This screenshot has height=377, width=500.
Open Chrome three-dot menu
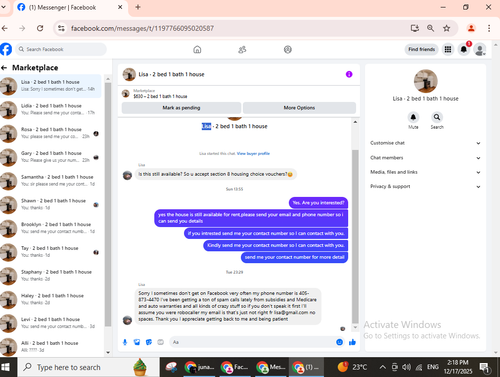tap(489, 28)
